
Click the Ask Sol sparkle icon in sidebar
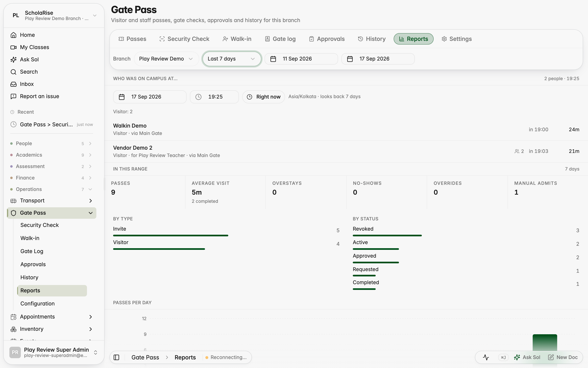(13, 60)
